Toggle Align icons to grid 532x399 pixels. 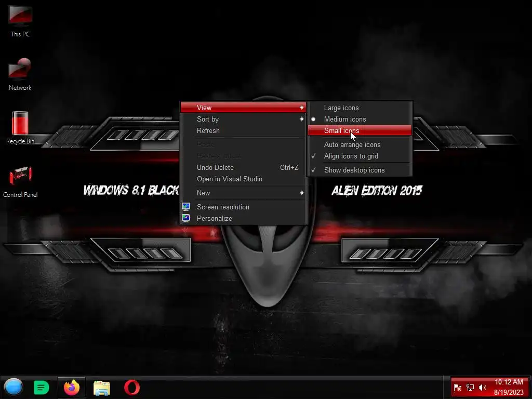click(x=360, y=156)
